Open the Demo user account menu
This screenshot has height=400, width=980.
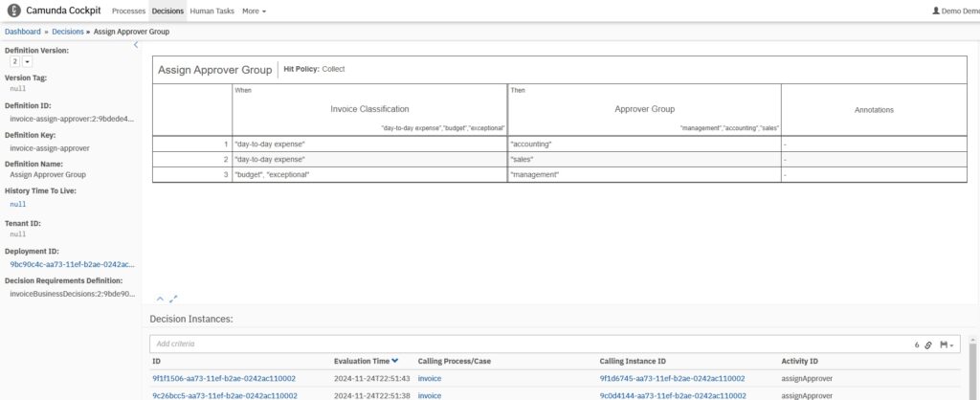tap(956, 11)
